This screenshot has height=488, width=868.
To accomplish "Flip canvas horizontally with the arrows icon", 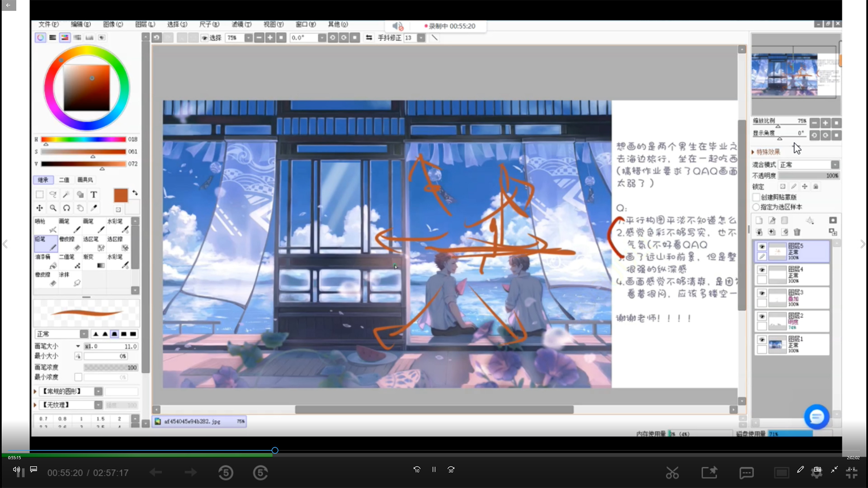I will [369, 38].
